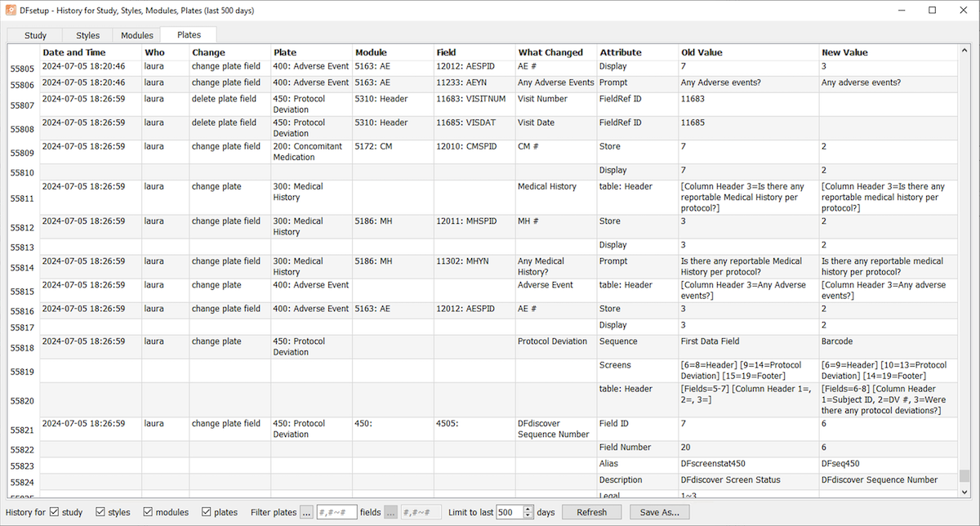Screen dimensions: 980x526
Task: Click the vertical scrollbar thumb
Action: [965, 475]
